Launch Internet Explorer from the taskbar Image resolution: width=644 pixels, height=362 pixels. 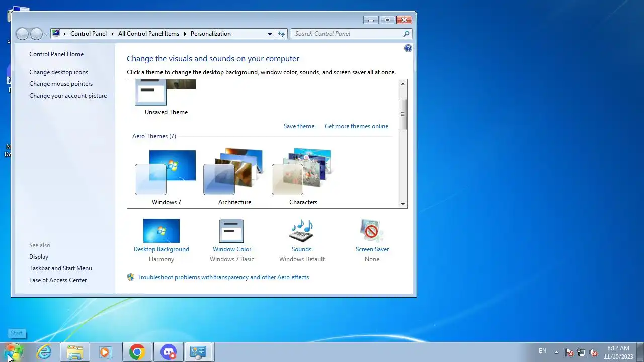44,352
